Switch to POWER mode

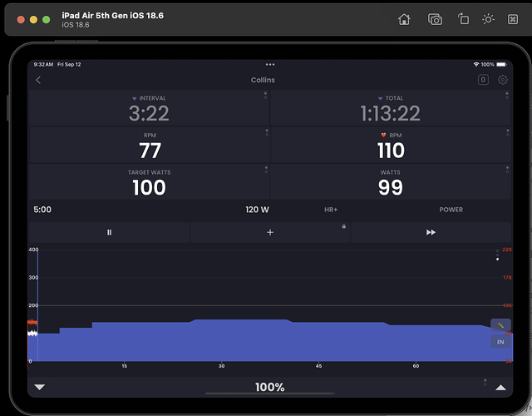(451, 210)
